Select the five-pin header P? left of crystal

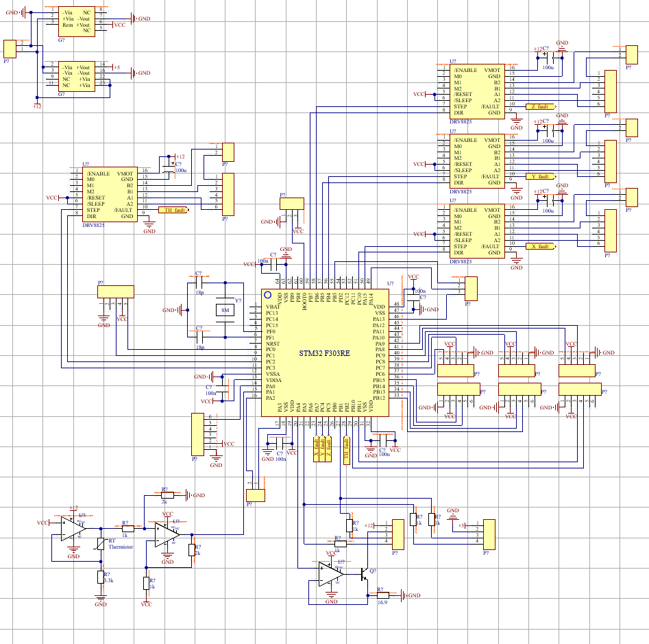116,291
